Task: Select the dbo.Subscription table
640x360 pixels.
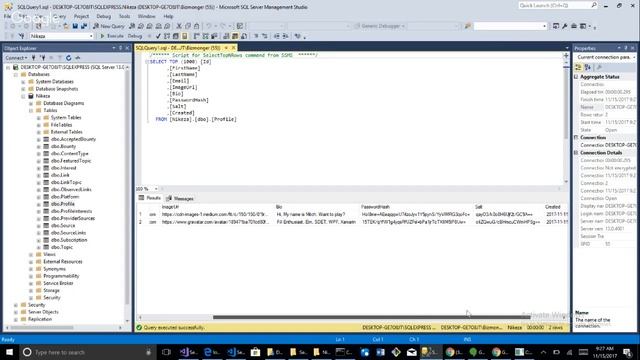Action: tap(69, 240)
